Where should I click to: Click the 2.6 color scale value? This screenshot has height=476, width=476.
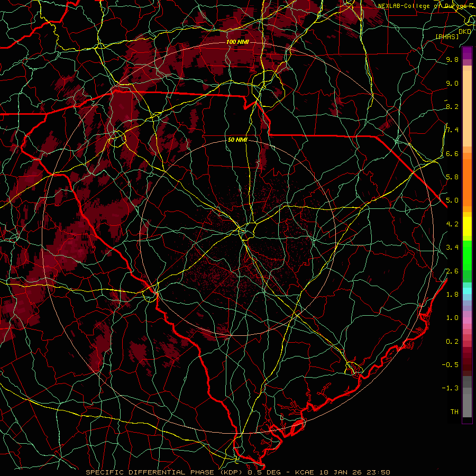tap(452, 271)
